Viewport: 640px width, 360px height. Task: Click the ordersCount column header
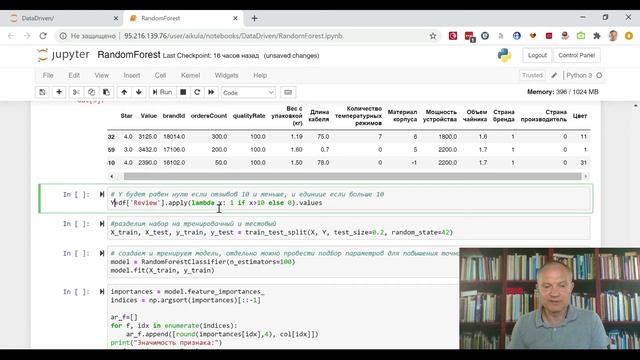coord(209,116)
